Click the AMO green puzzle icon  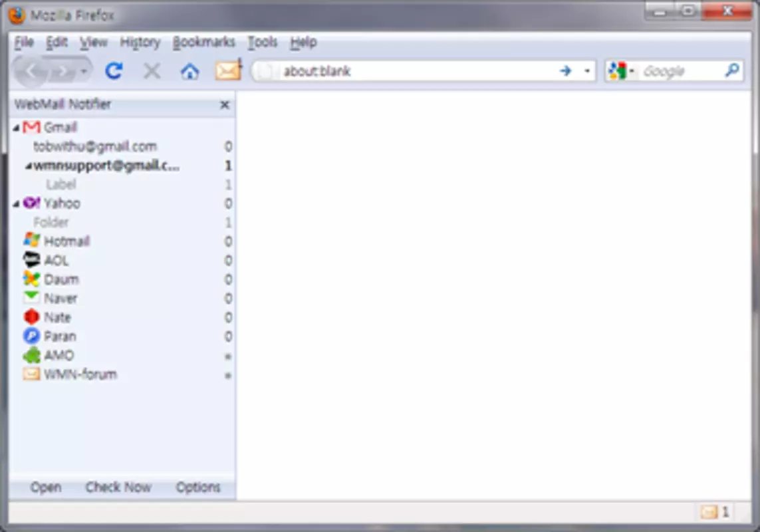31,355
